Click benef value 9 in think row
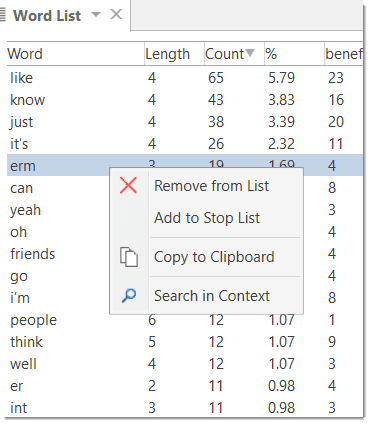370x424 pixels. tap(332, 342)
